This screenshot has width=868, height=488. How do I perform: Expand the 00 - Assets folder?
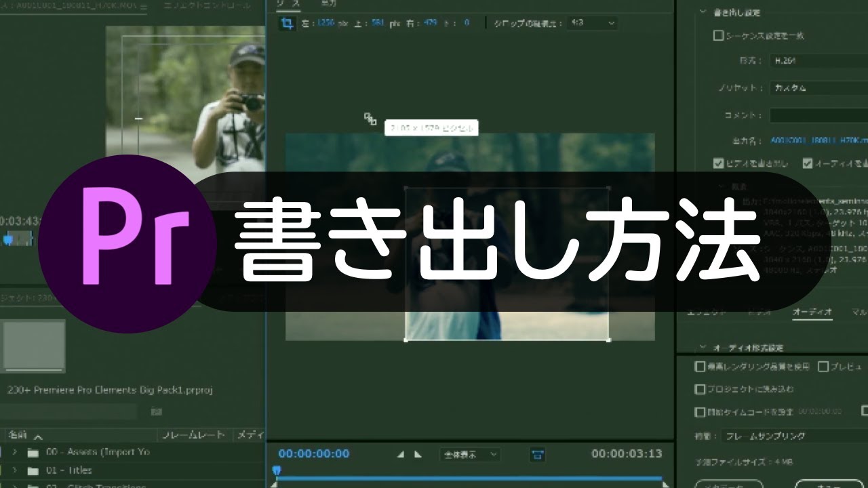click(14, 452)
